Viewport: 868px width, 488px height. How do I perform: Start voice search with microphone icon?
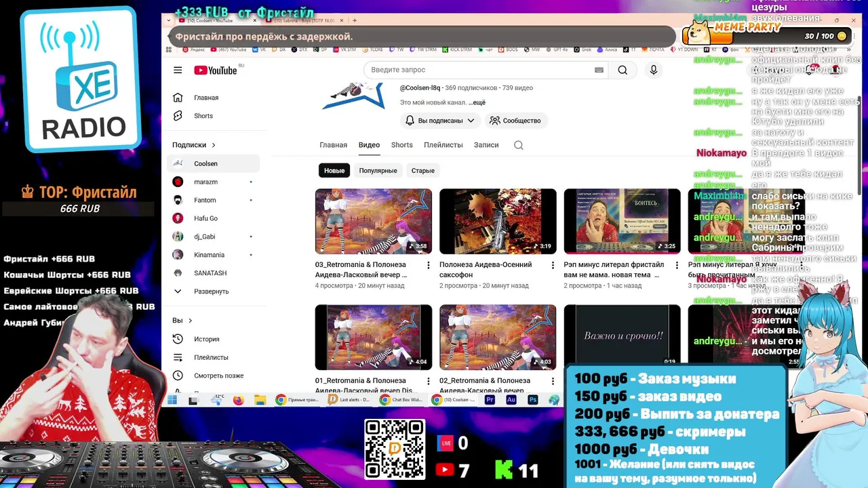pyautogui.click(x=654, y=70)
